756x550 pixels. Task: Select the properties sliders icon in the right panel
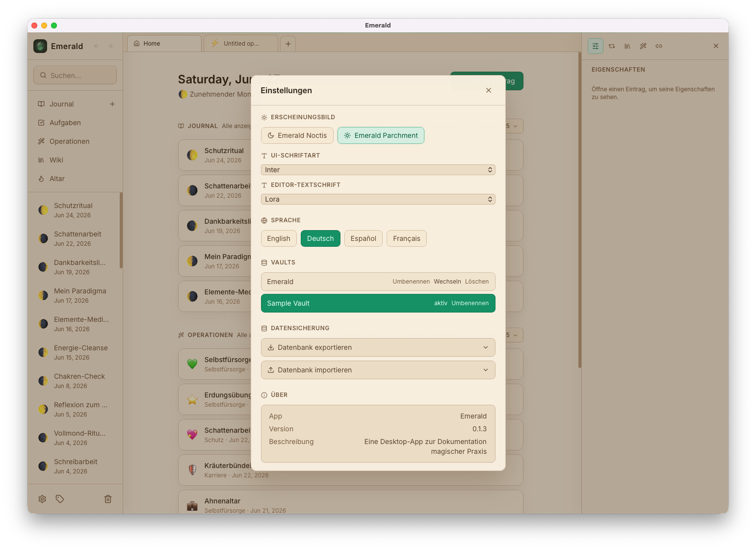click(x=596, y=46)
